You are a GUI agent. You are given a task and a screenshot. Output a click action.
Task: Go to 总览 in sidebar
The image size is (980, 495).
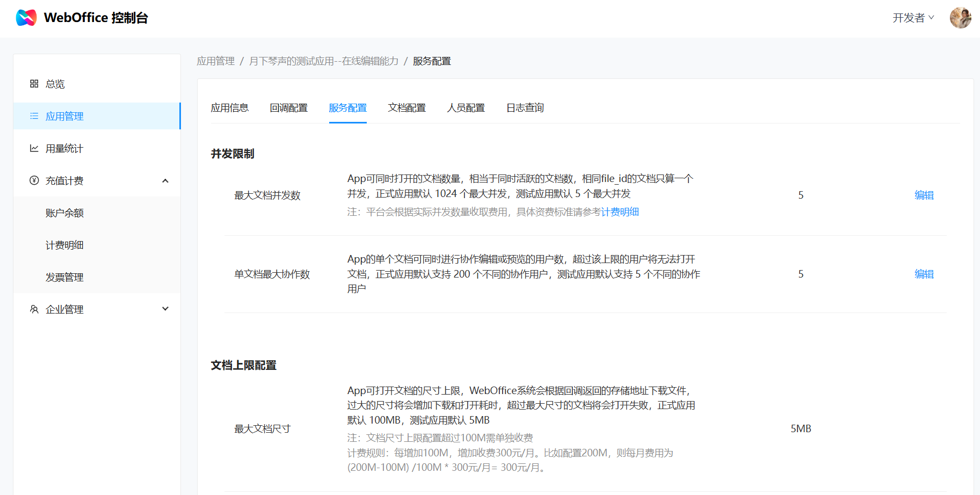coord(97,84)
